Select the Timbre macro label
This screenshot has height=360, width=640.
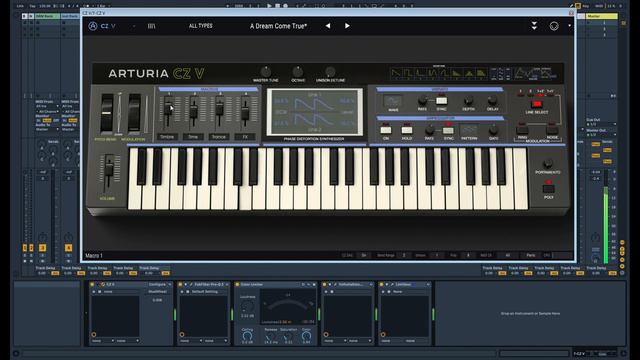pos(167,137)
